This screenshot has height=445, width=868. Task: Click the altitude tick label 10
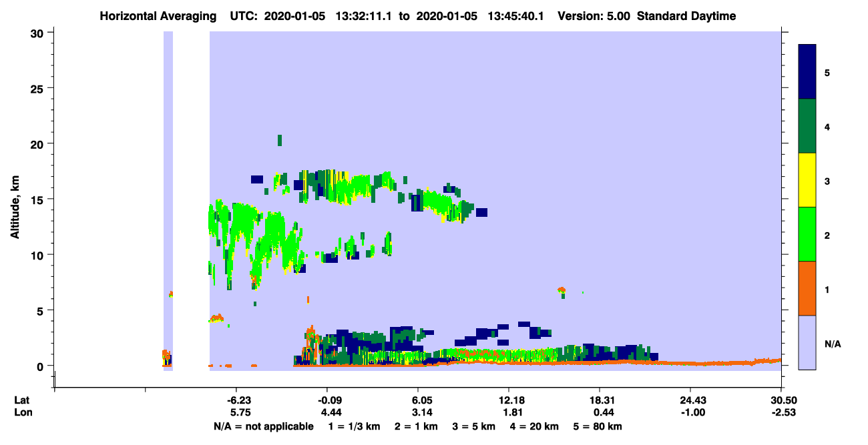(39, 255)
